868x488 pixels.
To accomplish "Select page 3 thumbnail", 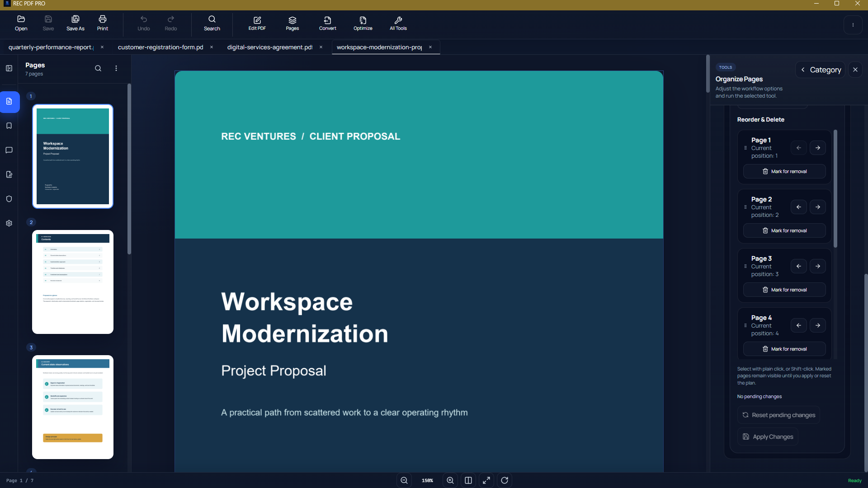I will 73,407.
